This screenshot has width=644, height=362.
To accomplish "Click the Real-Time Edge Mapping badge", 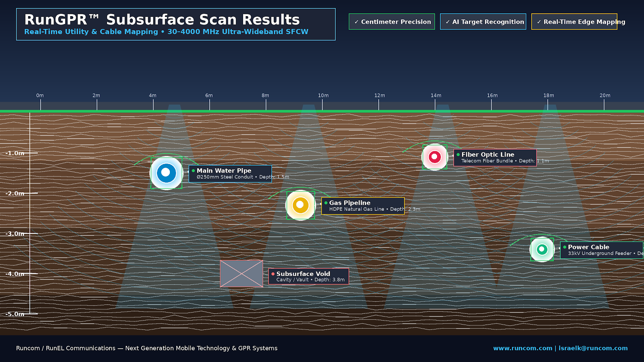I will coord(574,22).
